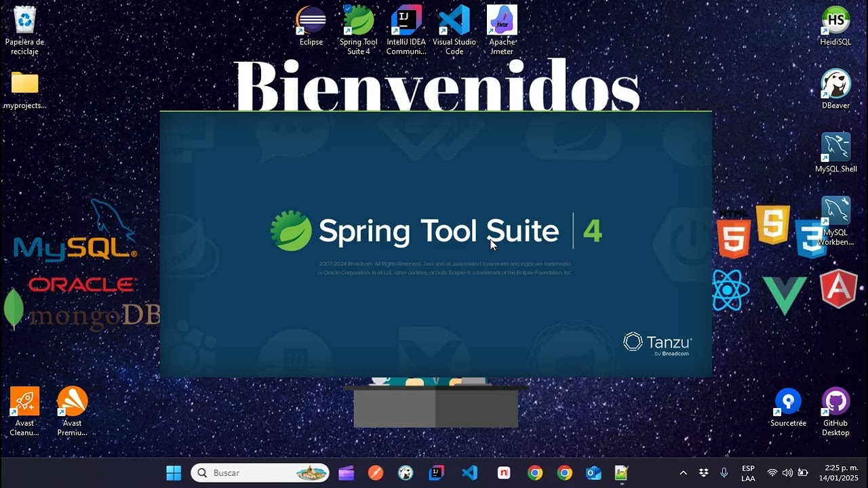Screen dimensions: 868x488
Task: Open the ESP LAA language switcher
Action: [748, 473]
